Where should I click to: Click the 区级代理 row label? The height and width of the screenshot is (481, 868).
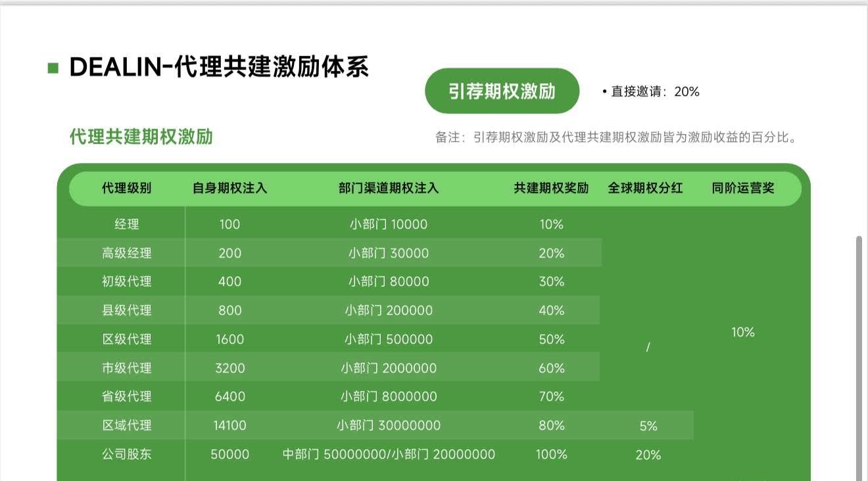(x=127, y=339)
